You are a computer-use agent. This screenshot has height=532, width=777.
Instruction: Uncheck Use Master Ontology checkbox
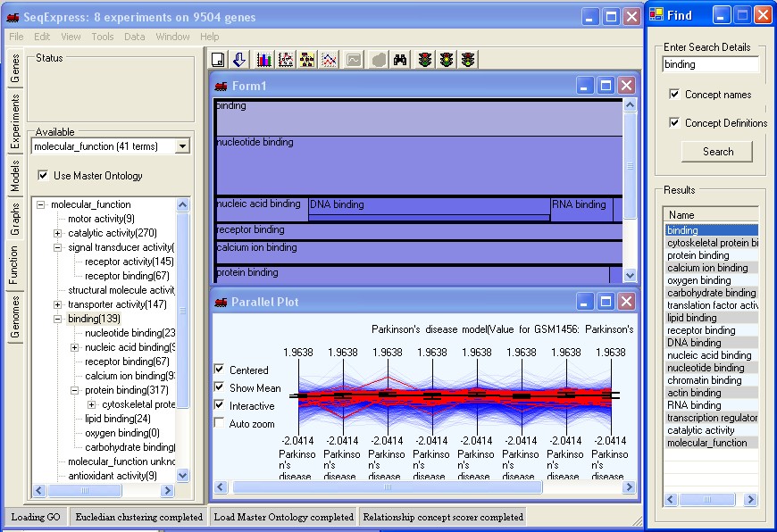coord(43,176)
